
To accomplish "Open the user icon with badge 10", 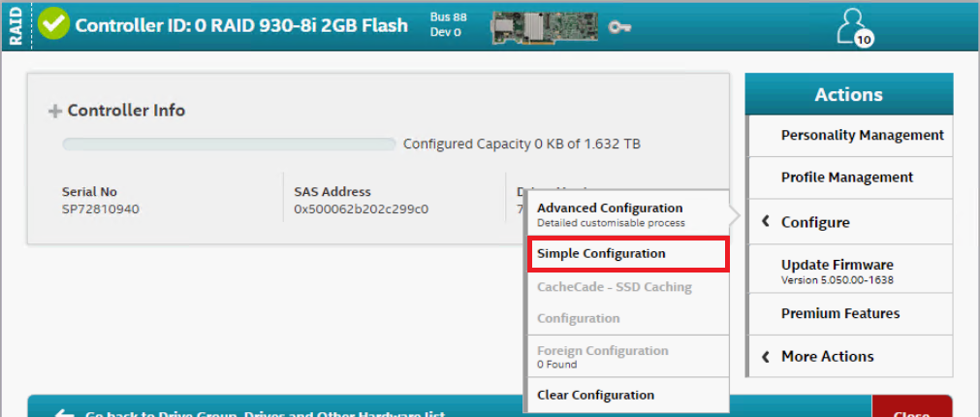I will [x=853, y=26].
